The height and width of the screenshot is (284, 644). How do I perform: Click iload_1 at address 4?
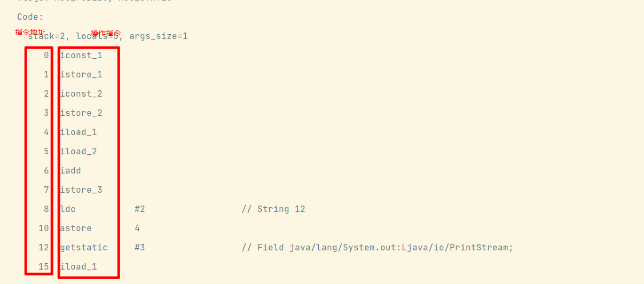(78, 132)
